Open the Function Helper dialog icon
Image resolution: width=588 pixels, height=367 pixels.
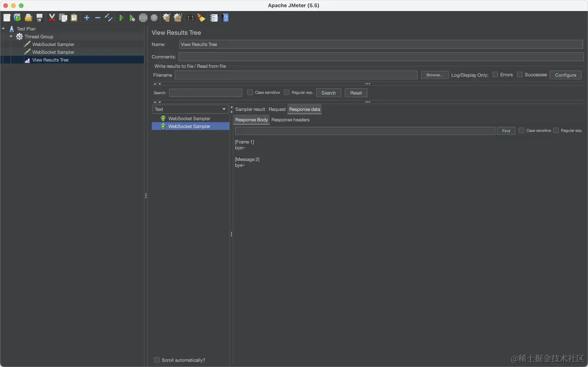coord(214,17)
